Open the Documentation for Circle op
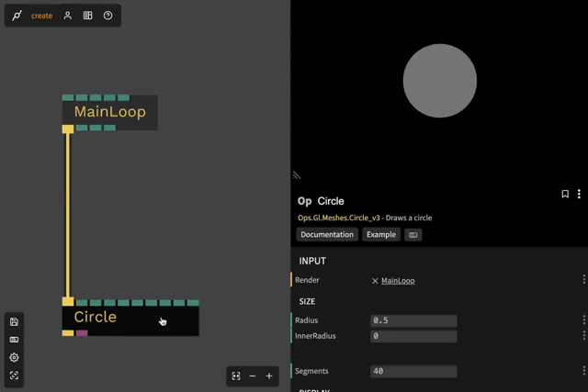This screenshot has width=588, height=392. [327, 235]
